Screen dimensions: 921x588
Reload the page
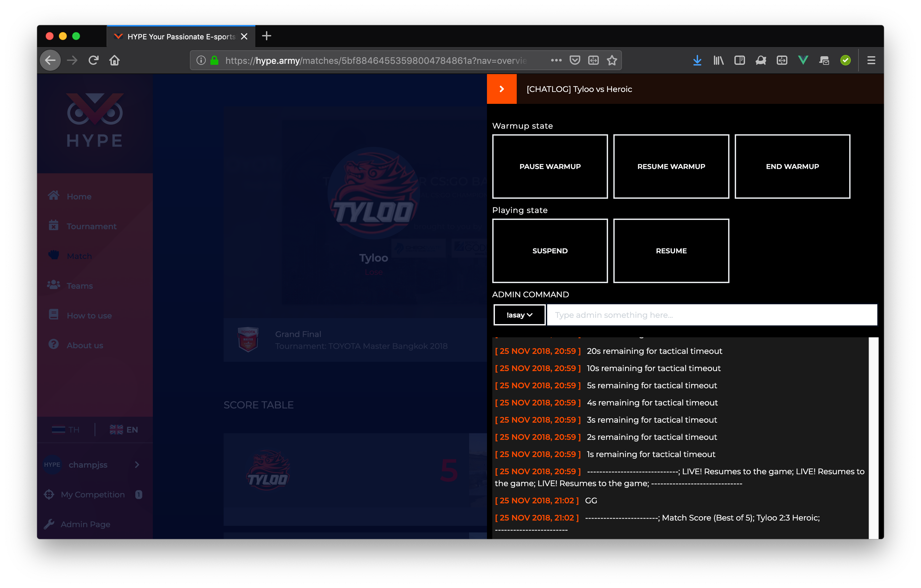(93, 61)
